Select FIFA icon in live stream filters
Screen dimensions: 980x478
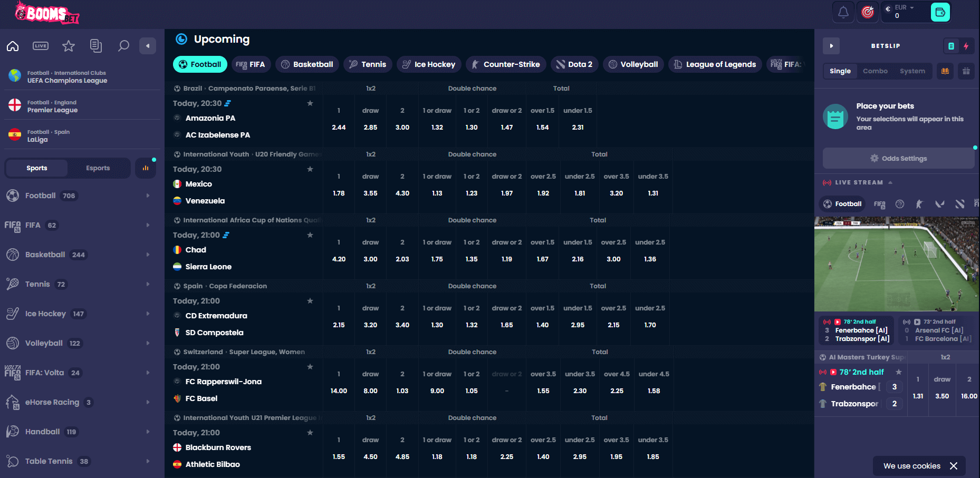(880, 204)
